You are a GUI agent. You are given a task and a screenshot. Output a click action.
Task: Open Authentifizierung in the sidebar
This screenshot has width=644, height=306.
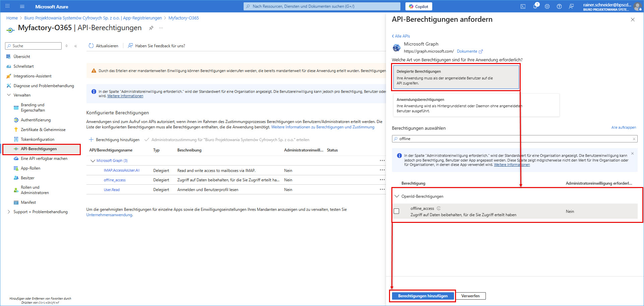tap(36, 120)
